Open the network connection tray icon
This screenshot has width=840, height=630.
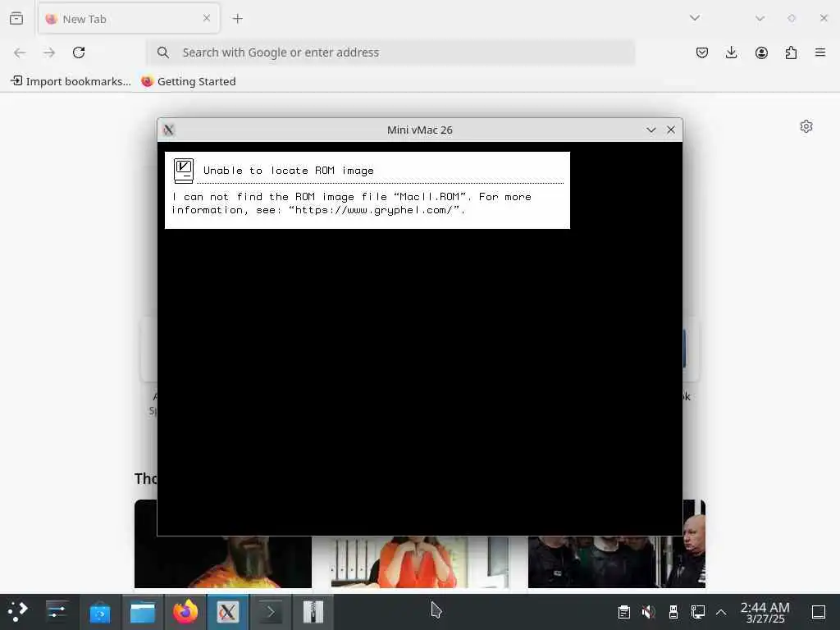tap(697, 612)
